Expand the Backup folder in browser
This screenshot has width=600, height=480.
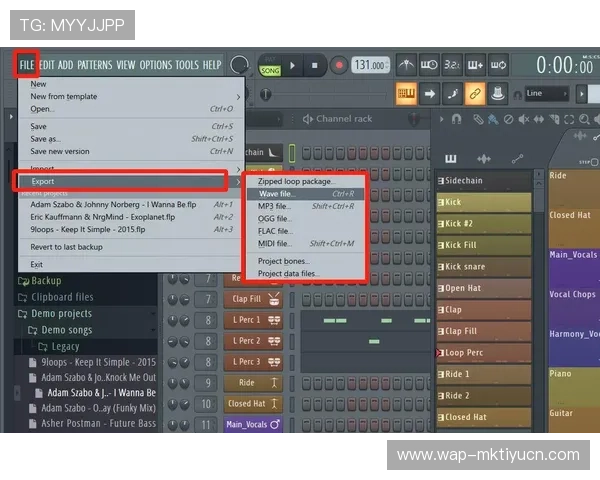point(45,281)
